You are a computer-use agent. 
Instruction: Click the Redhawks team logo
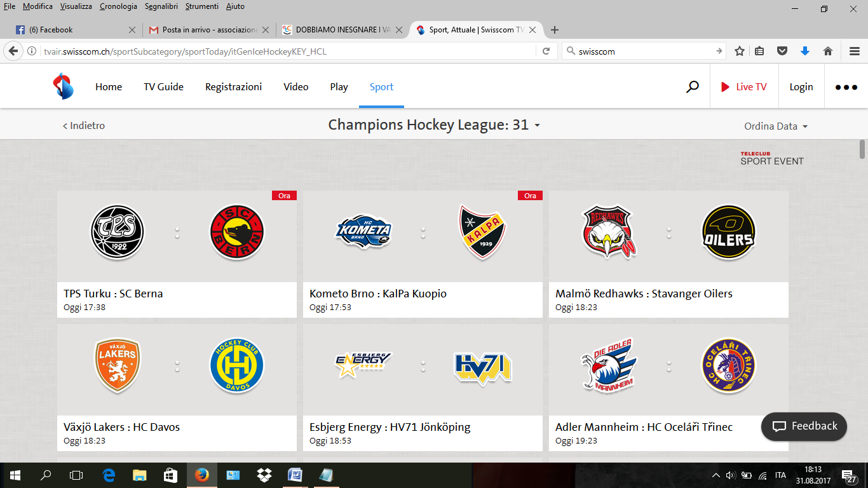click(609, 232)
